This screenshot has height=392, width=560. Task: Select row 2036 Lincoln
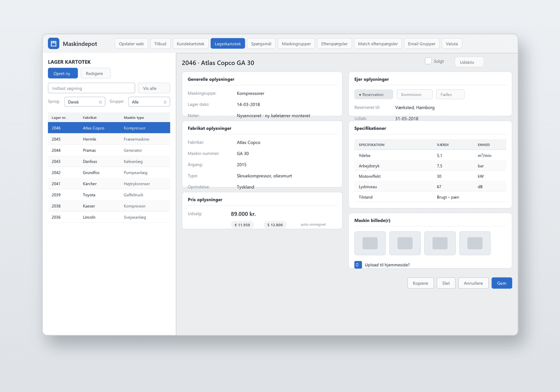[109, 217]
